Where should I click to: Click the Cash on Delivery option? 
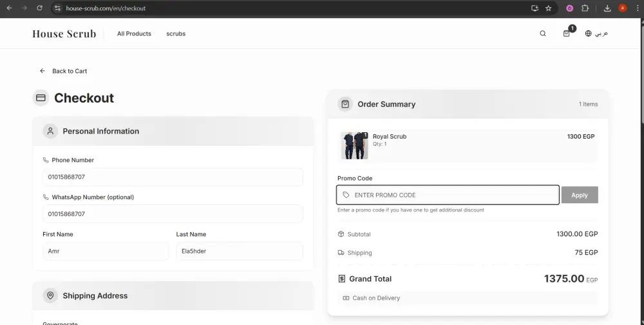468,298
